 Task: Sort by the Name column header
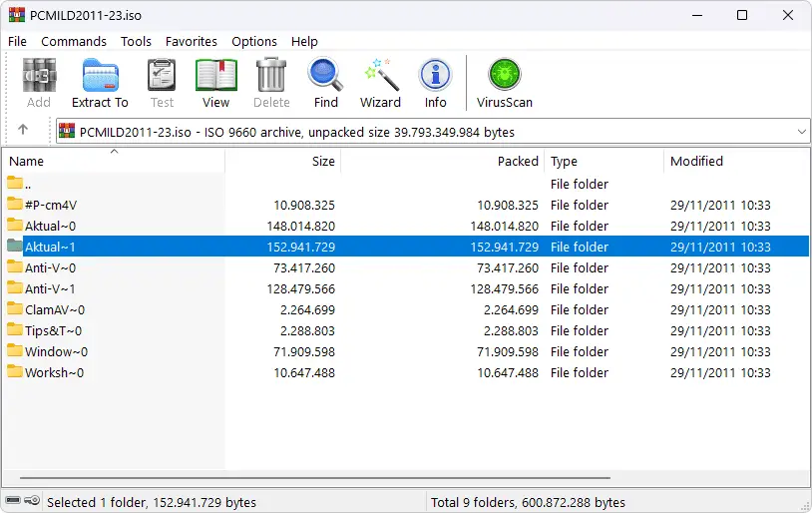114,161
